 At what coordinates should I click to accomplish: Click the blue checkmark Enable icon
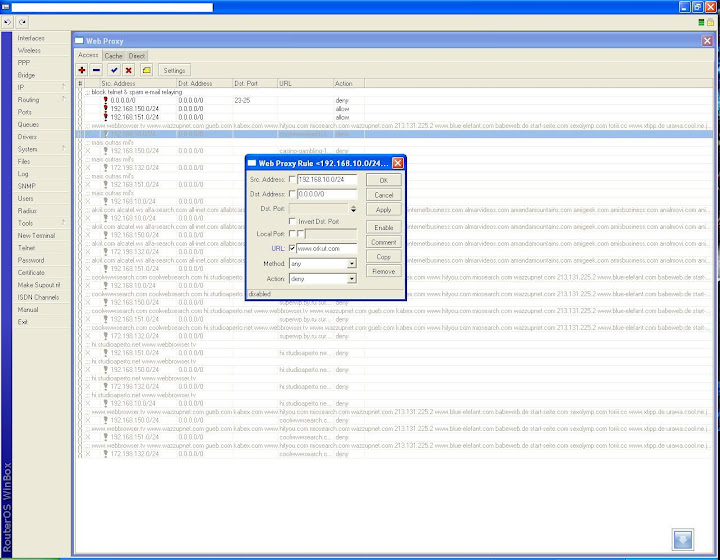[114, 70]
